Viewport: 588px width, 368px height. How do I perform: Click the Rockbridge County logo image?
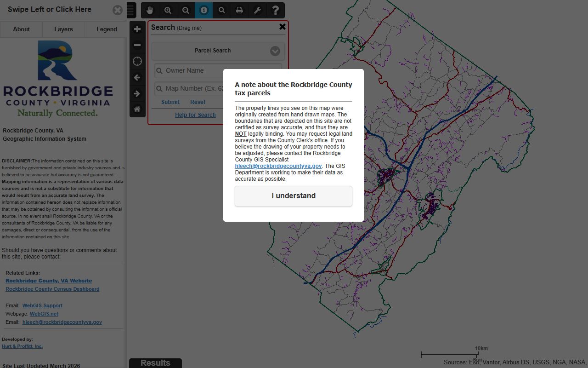[58, 79]
